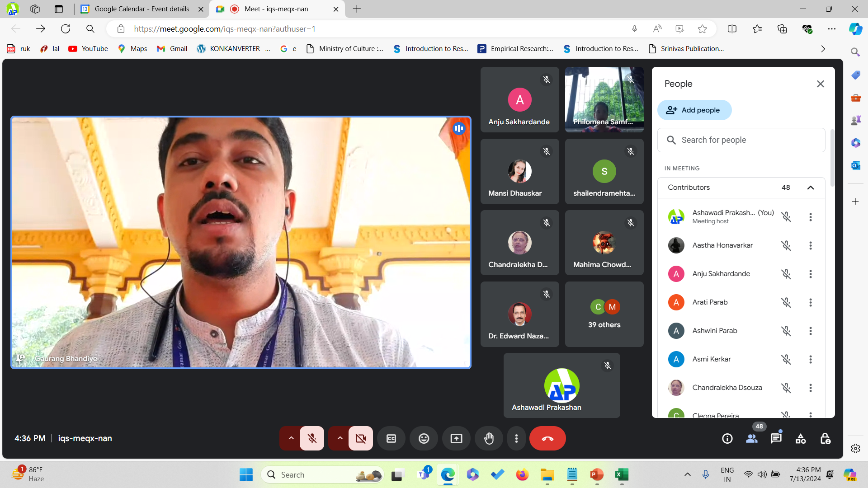Image resolution: width=868 pixels, height=488 pixels.
Task: Turn on captions button
Action: (x=391, y=438)
